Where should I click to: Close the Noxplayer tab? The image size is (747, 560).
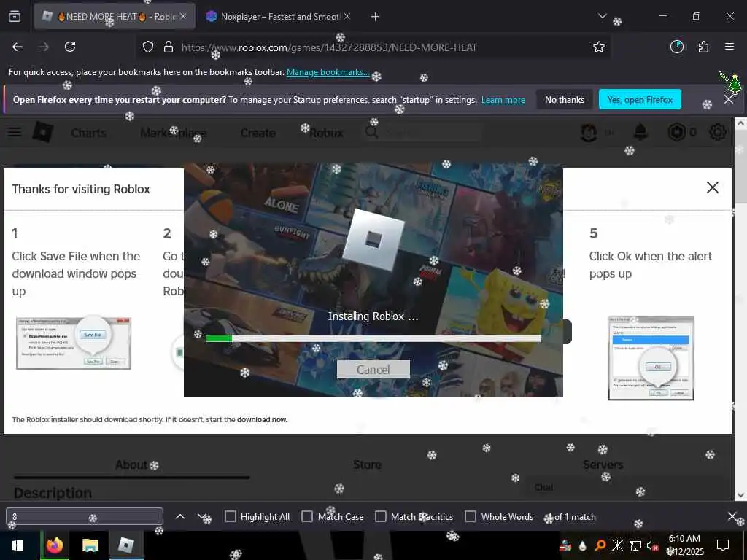tap(347, 16)
